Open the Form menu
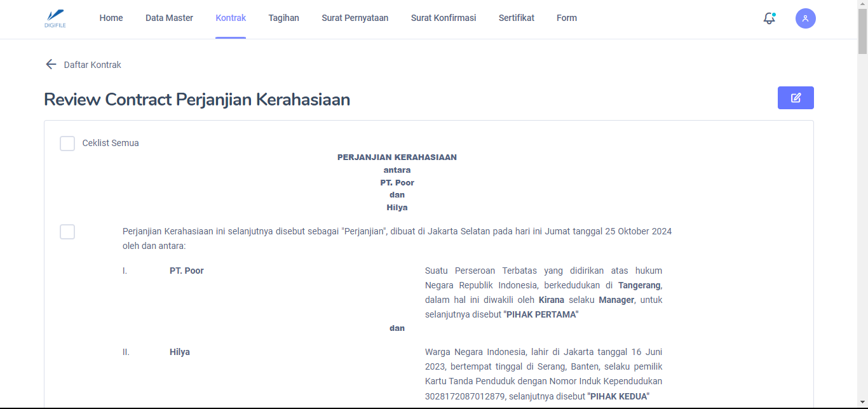 pos(566,18)
